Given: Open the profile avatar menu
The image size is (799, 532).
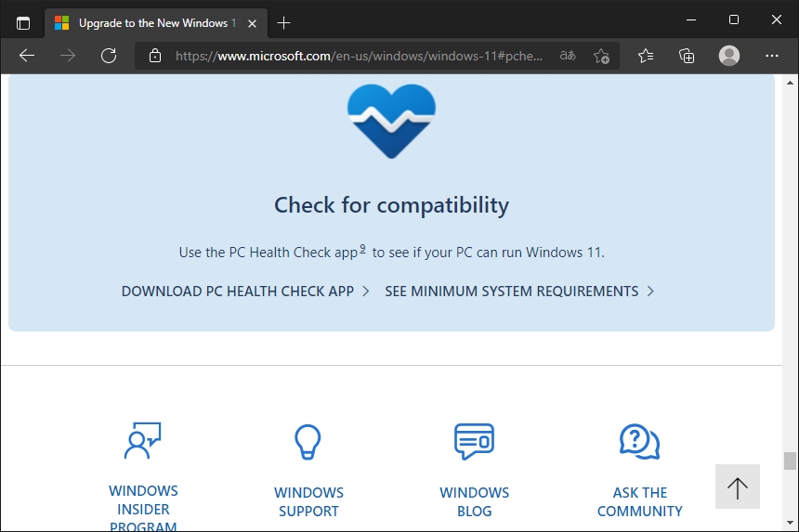Looking at the screenshot, I should tap(729, 56).
